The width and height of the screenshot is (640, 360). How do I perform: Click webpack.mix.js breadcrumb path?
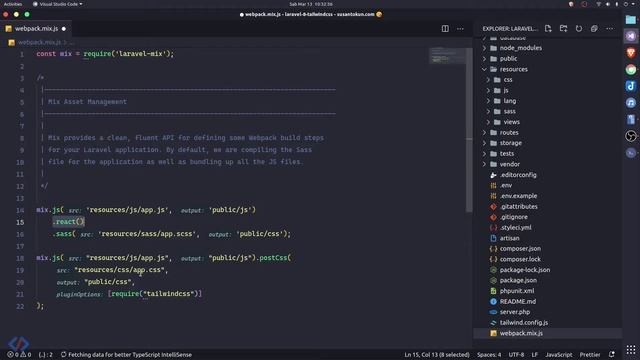point(39,42)
